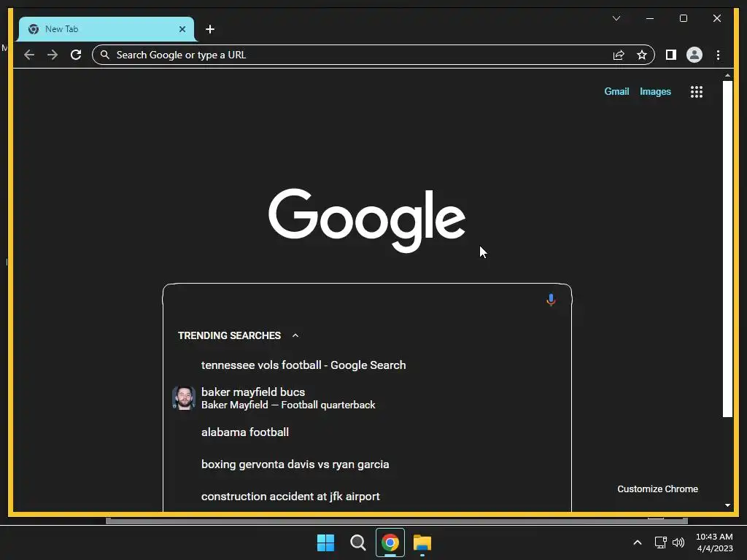Show hidden system tray icons

(637, 542)
